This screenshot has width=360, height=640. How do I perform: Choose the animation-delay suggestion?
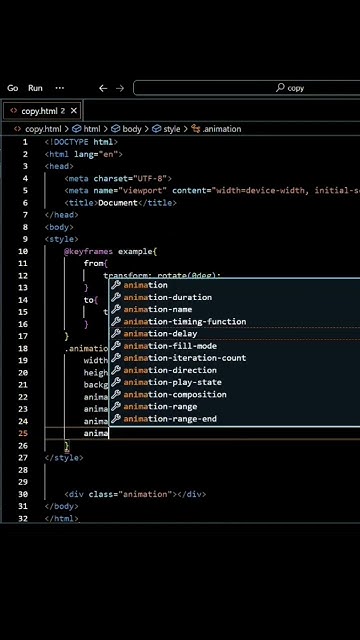coord(235,333)
